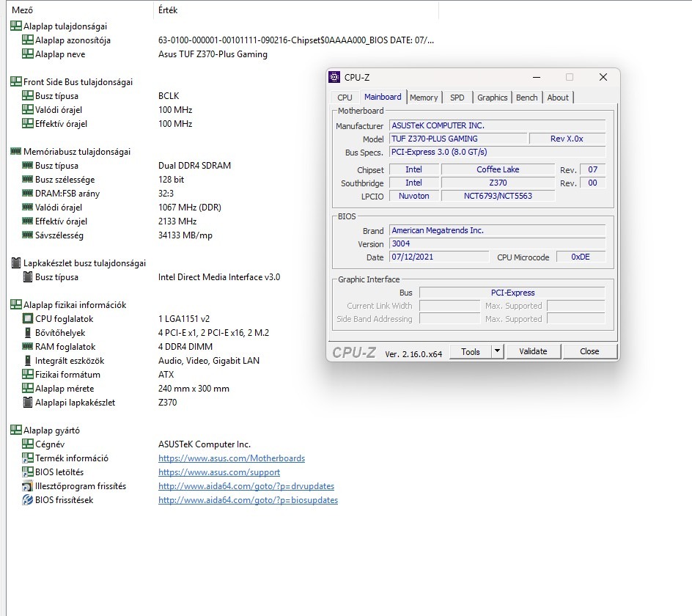Click the socket icon beside CPU foglalatok
The image size is (692, 616).
(x=27, y=318)
